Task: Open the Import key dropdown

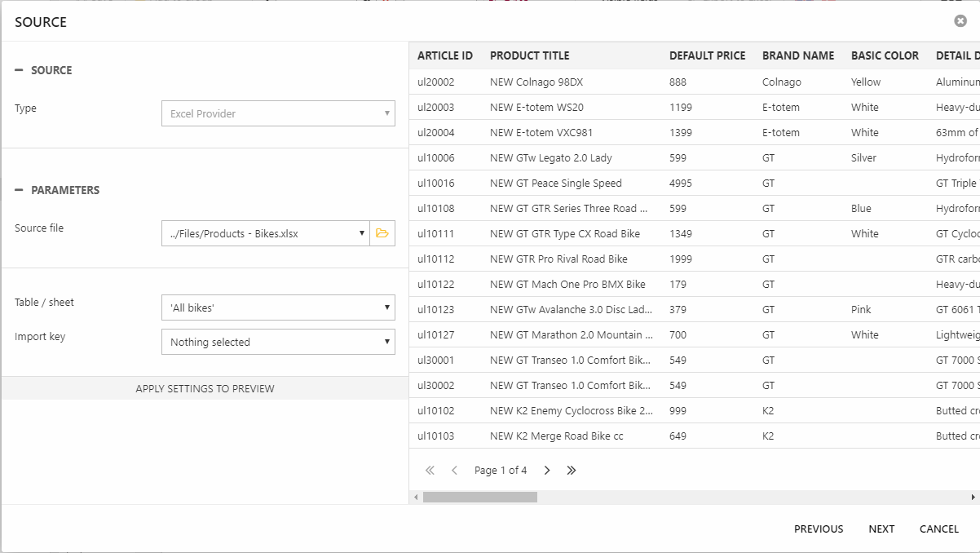Action: coord(278,342)
